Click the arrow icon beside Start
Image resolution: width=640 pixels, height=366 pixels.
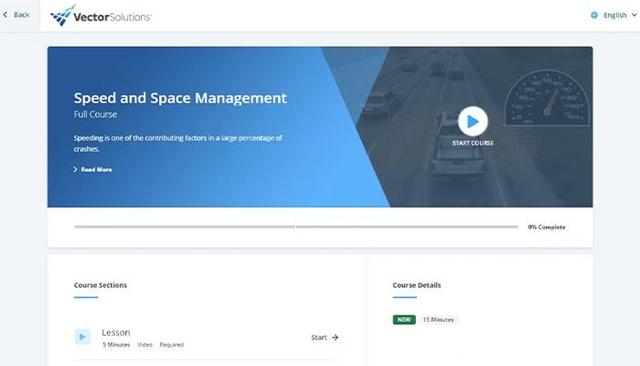tap(335, 337)
